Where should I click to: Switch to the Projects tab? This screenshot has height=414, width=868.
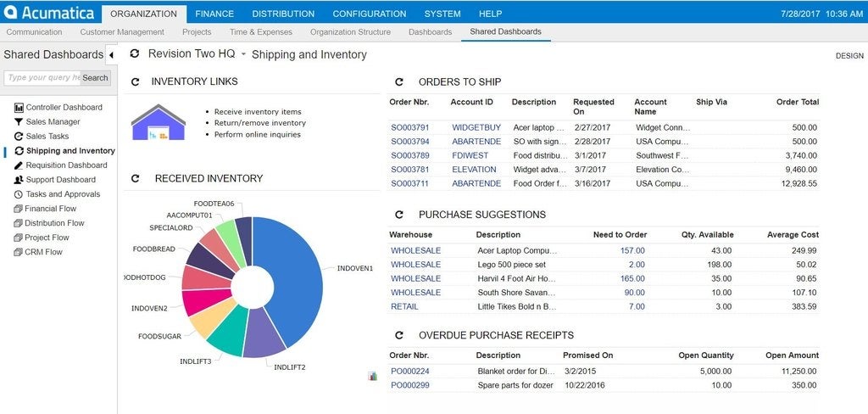(x=197, y=32)
